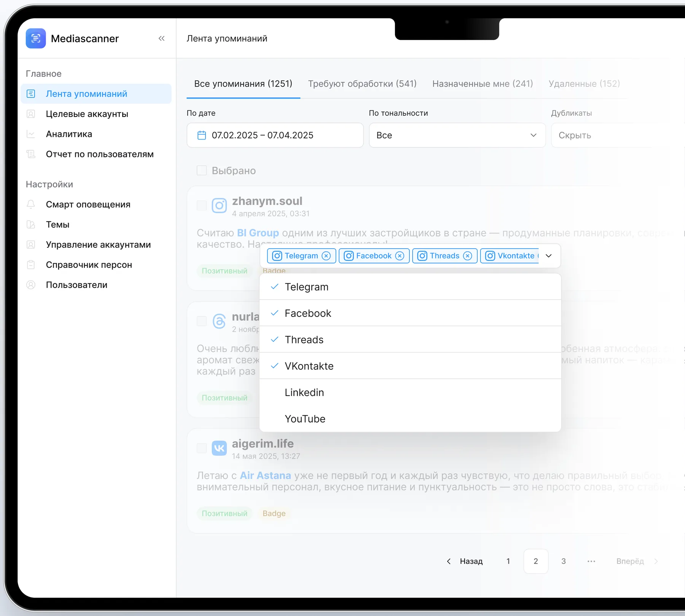Open Смарт оповещения settings
This screenshot has height=616, width=685.
click(96, 204)
